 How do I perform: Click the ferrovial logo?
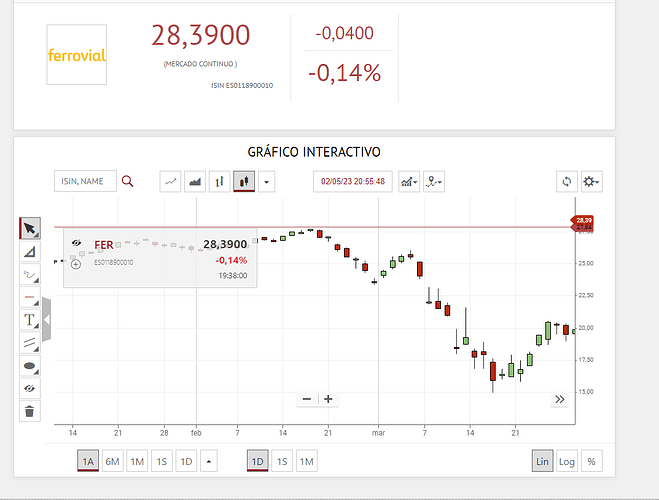(x=76, y=55)
